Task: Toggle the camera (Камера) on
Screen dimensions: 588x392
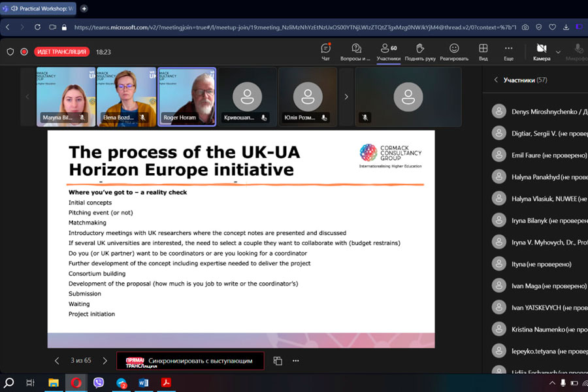Action: pos(541,52)
